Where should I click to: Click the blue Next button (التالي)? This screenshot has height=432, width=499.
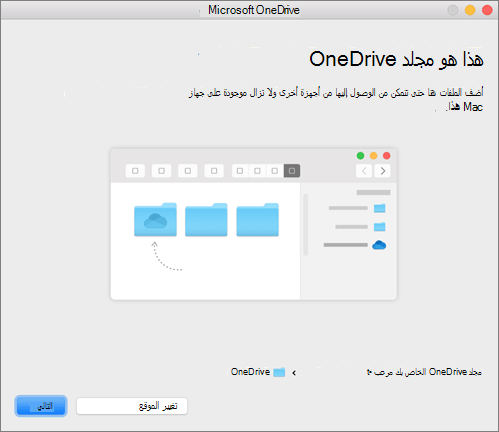(41, 406)
